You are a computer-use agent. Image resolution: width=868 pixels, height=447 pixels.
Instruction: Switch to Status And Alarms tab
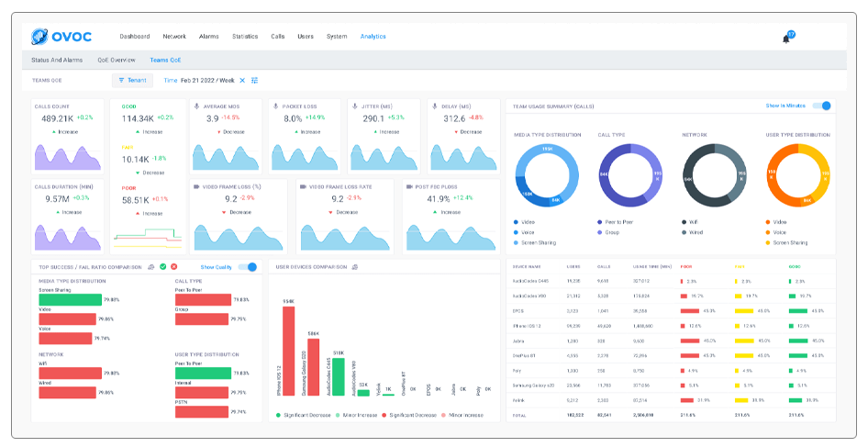click(x=57, y=60)
